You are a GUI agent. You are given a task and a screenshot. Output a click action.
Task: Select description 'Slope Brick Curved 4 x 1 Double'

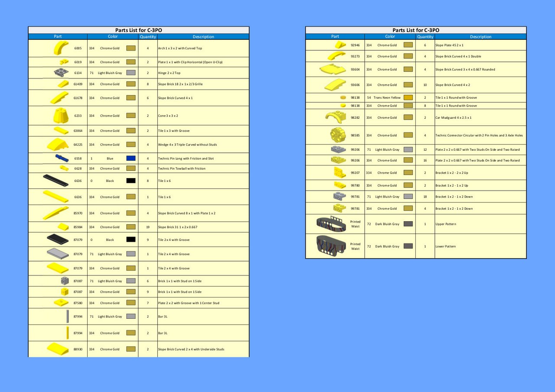(x=458, y=56)
